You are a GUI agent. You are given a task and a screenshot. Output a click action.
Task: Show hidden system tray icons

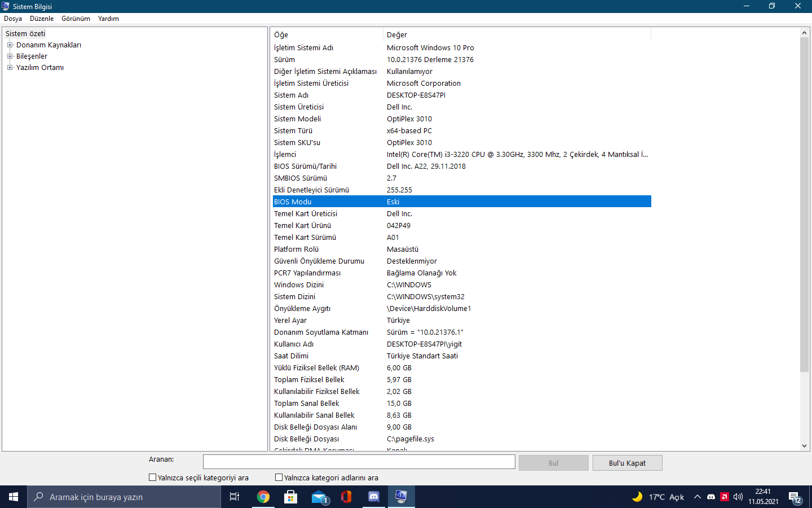698,497
